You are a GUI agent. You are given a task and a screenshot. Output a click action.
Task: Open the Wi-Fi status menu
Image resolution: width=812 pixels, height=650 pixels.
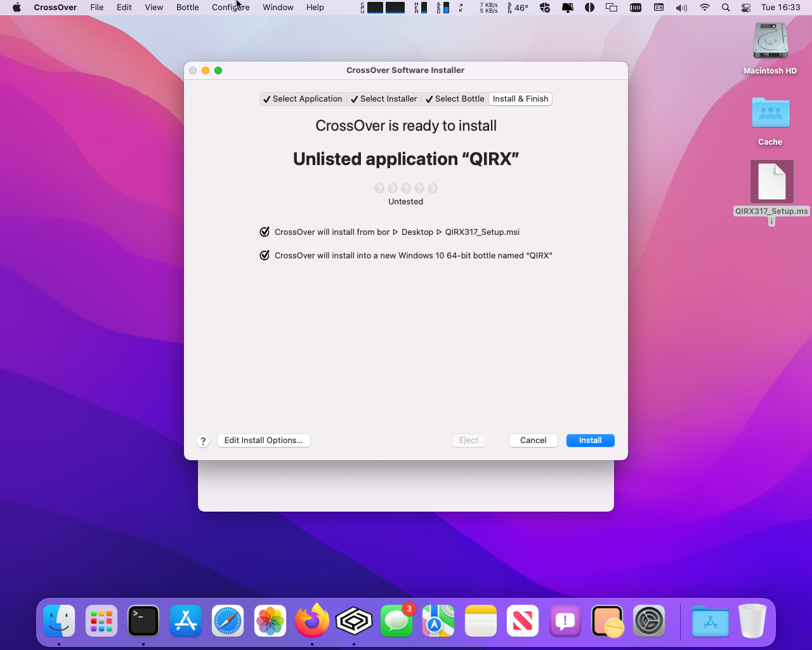click(704, 8)
